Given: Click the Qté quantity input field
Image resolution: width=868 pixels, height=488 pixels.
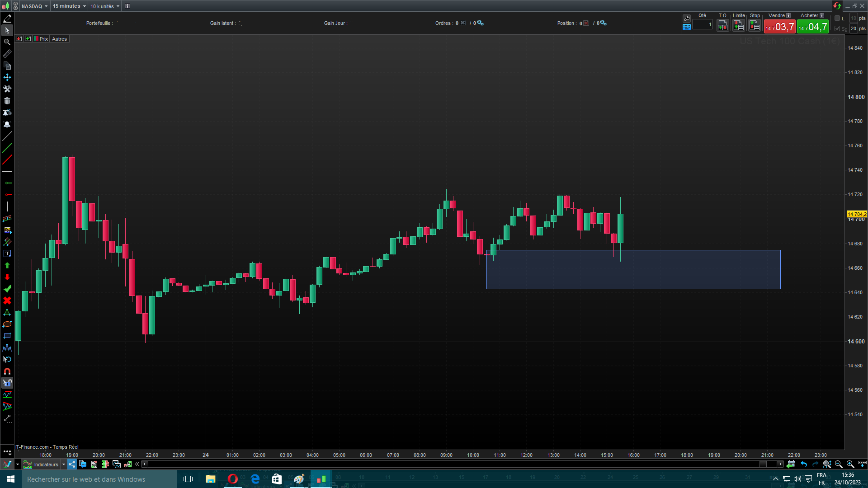Looking at the screenshot, I should pos(702,25).
